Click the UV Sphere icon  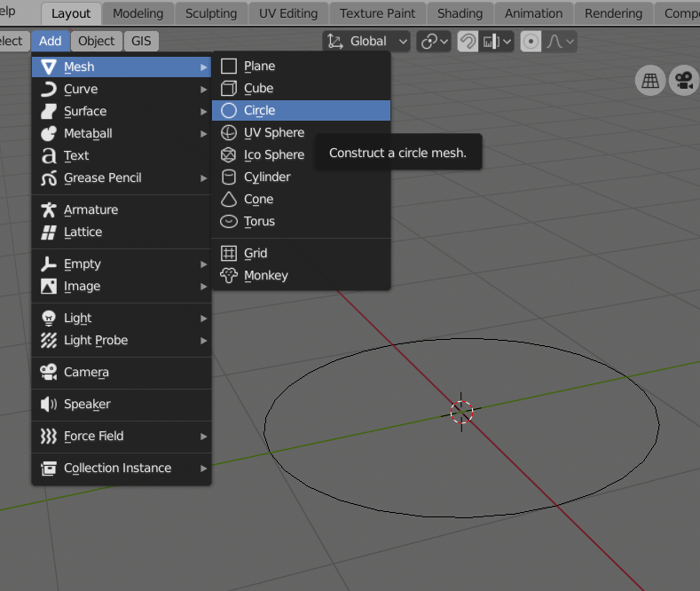click(229, 132)
